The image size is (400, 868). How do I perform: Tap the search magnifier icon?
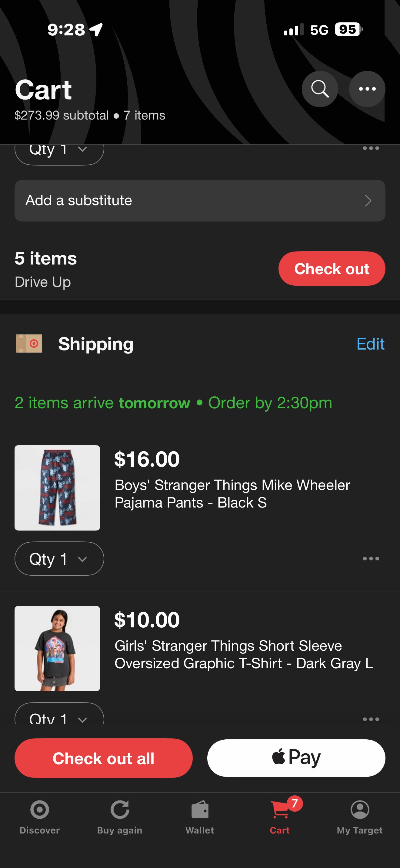coord(320,89)
